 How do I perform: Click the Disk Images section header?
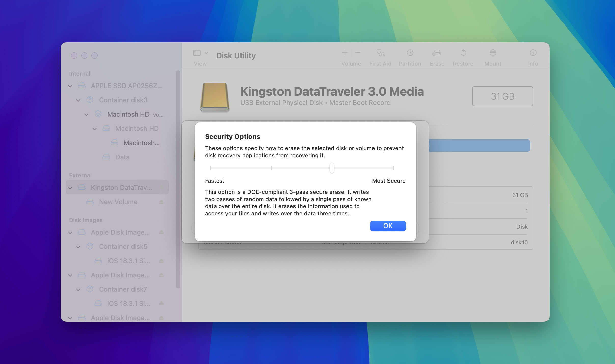(x=86, y=220)
